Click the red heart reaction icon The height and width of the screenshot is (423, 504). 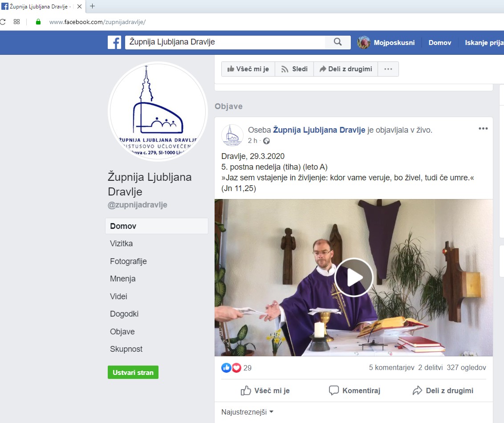click(236, 368)
